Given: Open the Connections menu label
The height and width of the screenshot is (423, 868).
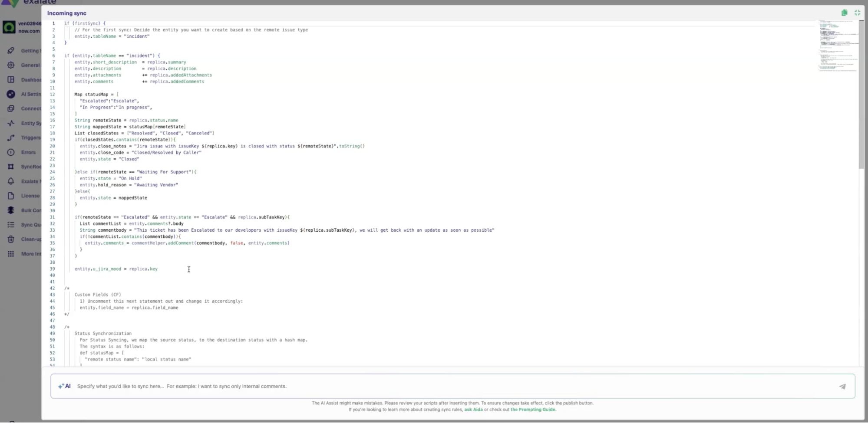Looking at the screenshot, I should (31, 108).
